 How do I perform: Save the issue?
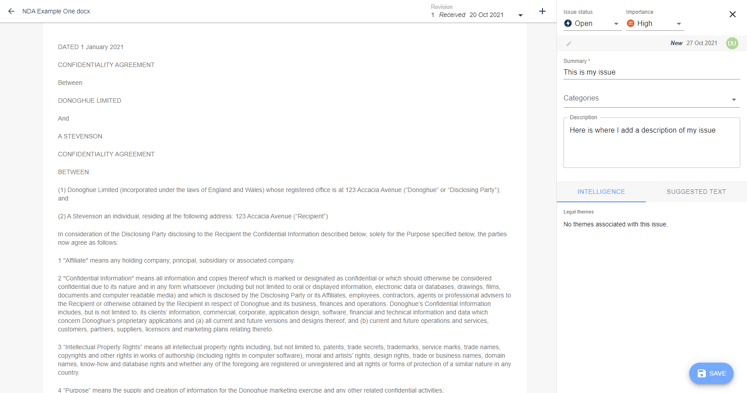click(711, 373)
